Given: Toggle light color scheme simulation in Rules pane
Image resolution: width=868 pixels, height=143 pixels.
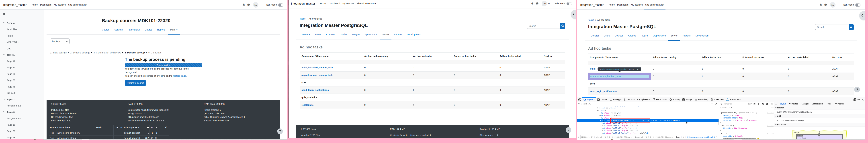Looking at the screenshot, I should pos(763,104).
